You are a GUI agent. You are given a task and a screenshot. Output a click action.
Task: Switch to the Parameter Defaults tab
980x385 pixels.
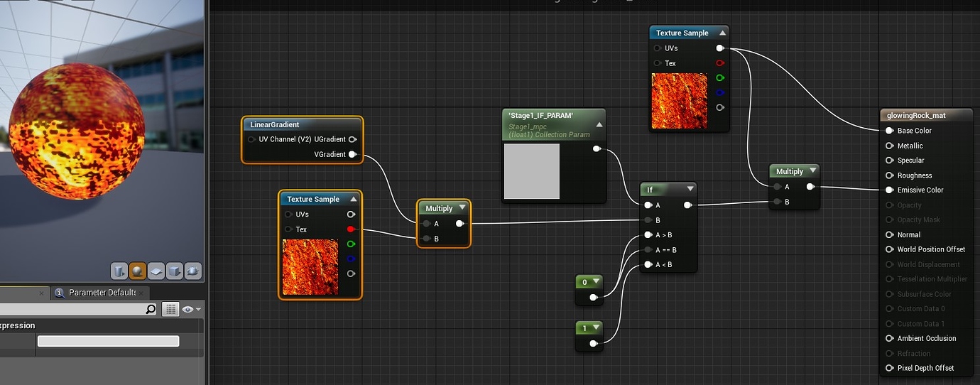(102, 293)
